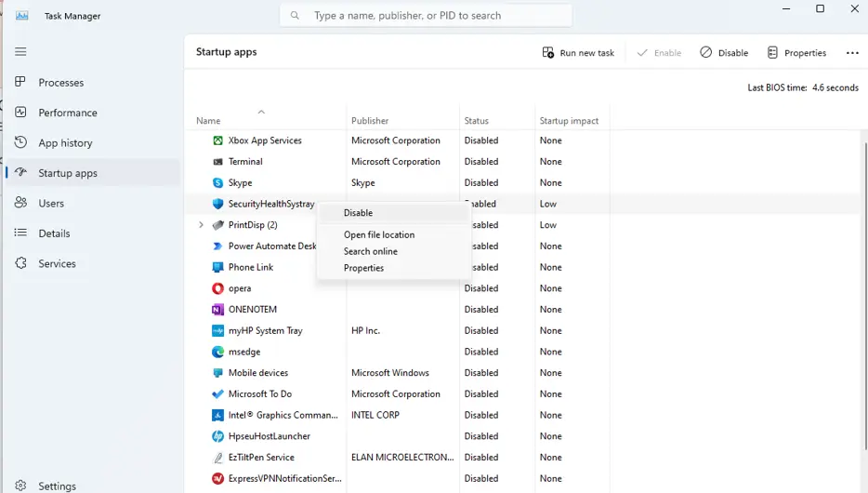The width and height of the screenshot is (868, 493).
Task: Choose Disable in the context menu
Action: tap(358, 213)
